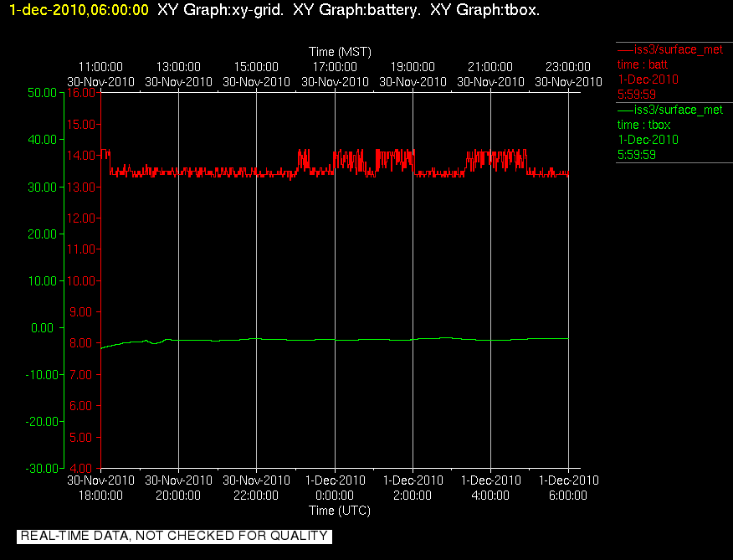Image resolution: width=733 pixels, height=560 pixels.
Task: Click the 22:00:00 30-Nov-2010 UTC tick label
Action: (x=256, y=488)
